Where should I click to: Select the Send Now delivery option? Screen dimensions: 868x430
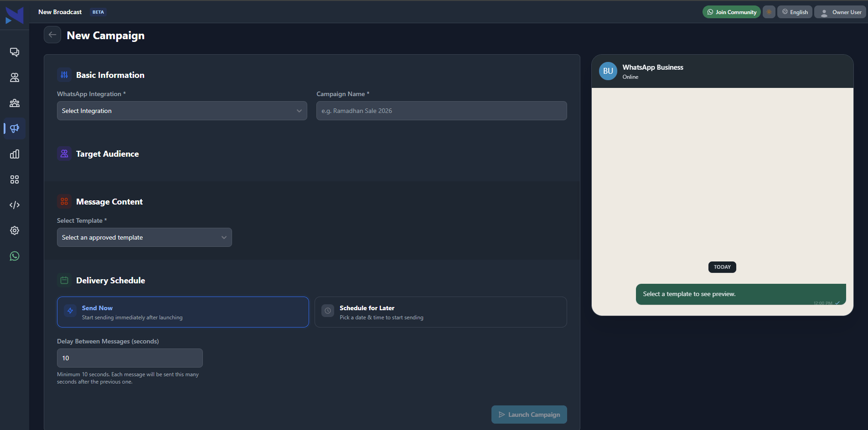(183, 312)
